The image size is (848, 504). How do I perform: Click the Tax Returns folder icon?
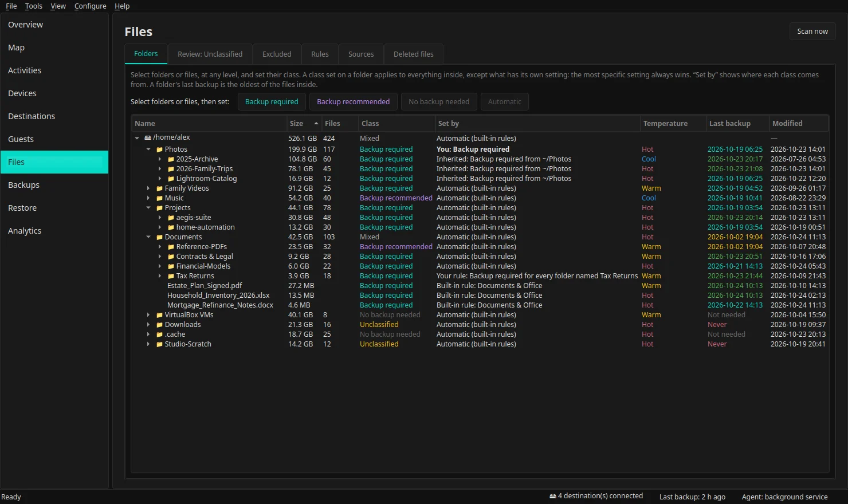[171, 276]
